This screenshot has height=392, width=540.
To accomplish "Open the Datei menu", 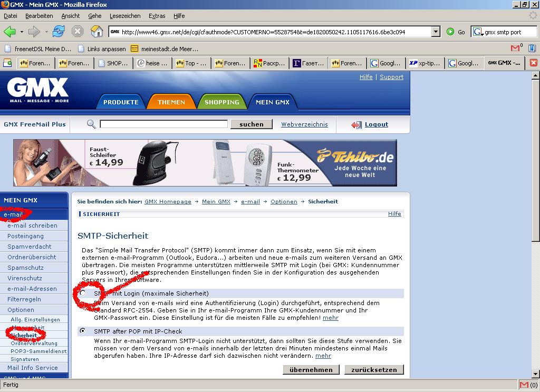I will 11,16.
